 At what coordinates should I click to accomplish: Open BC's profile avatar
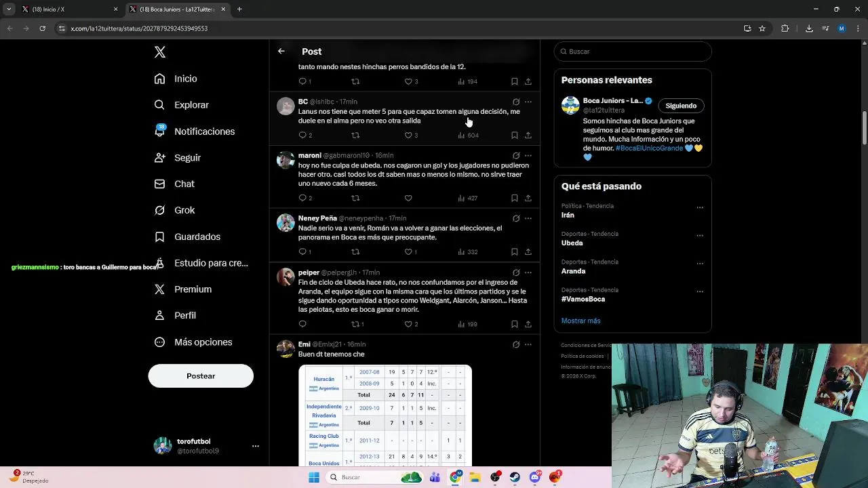point(285,106)
